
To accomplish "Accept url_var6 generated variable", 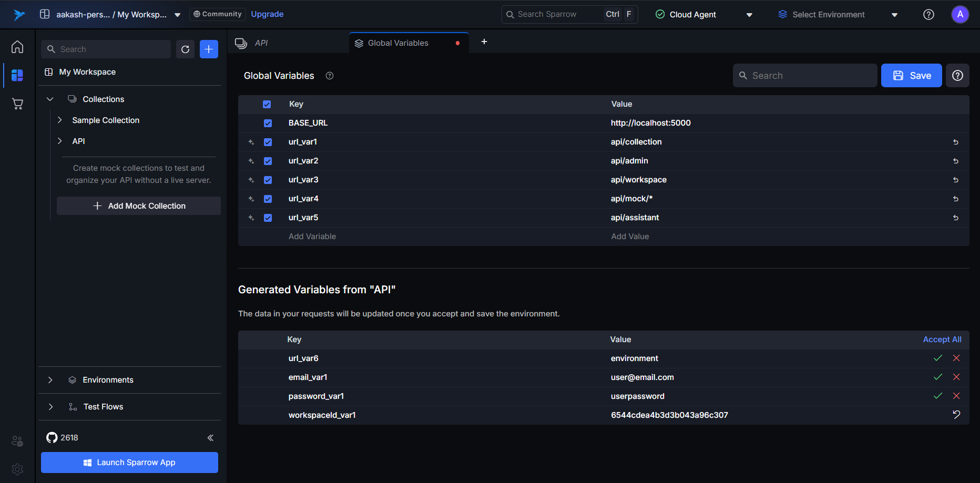I will pyautogui.click(x=938, y=358).
